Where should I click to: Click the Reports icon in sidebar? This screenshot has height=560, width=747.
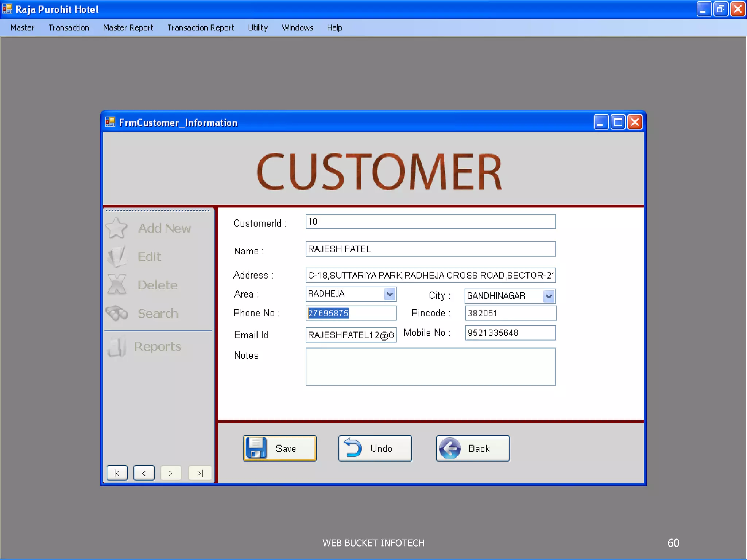click(x=117, y=346)
